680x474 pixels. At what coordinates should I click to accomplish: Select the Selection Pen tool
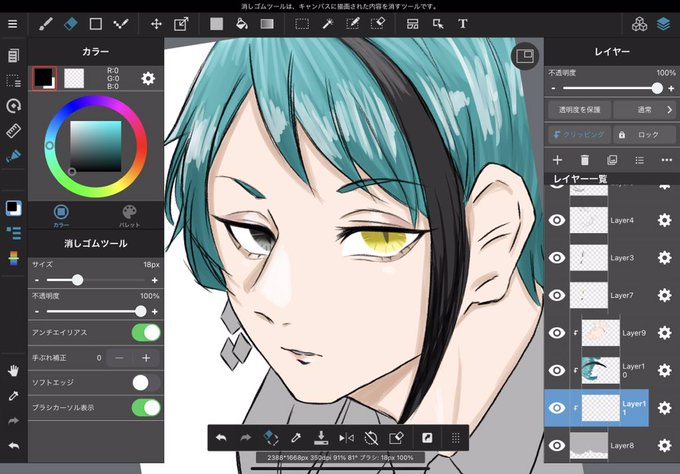[353, 24]
